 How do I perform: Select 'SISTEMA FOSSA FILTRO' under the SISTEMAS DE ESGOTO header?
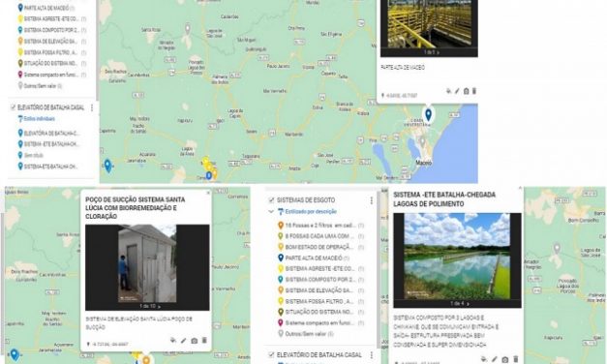coord(320,301)
